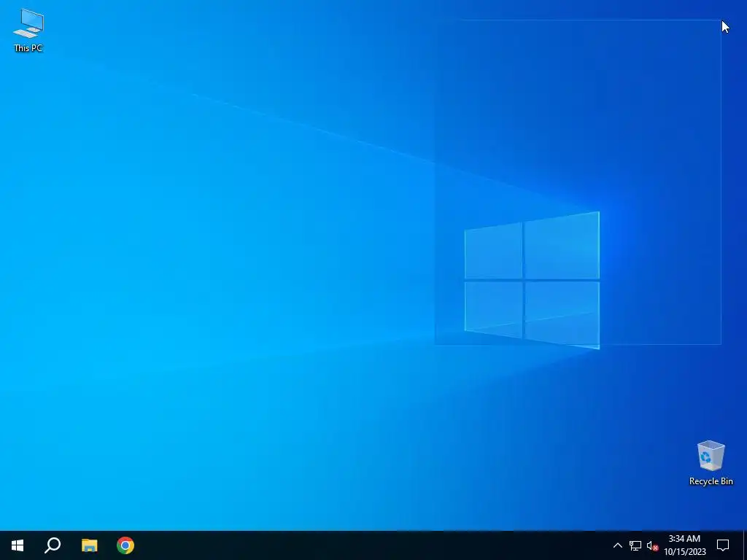Open the Windows Start menu
The width and height of the screenshot is (747, 560).
(18, 545)
